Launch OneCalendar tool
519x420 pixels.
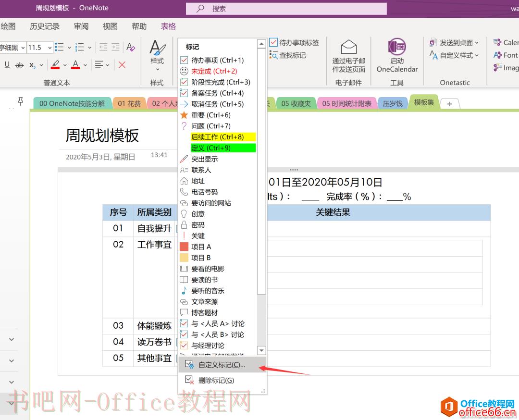tap(397, 55)
